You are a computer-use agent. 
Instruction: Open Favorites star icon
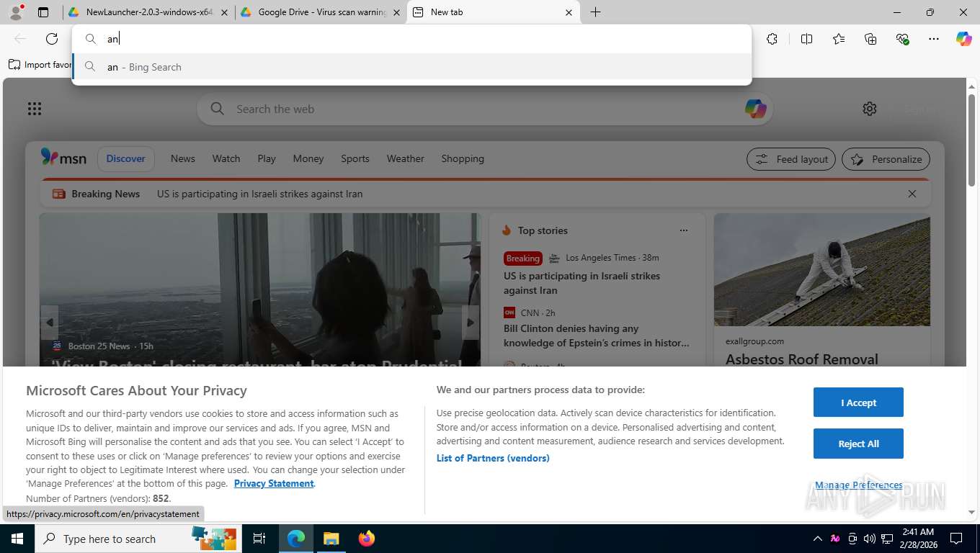point(839,39)
